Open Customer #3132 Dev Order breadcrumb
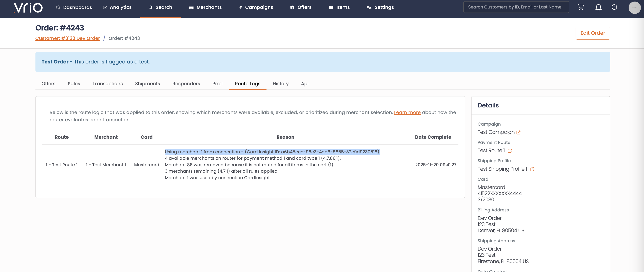 point(67,38)
